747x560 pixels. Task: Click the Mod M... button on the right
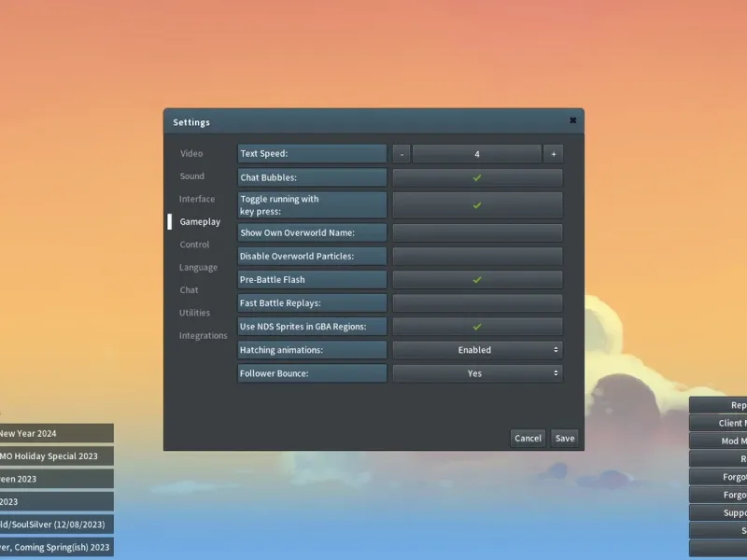coord(718,441)
